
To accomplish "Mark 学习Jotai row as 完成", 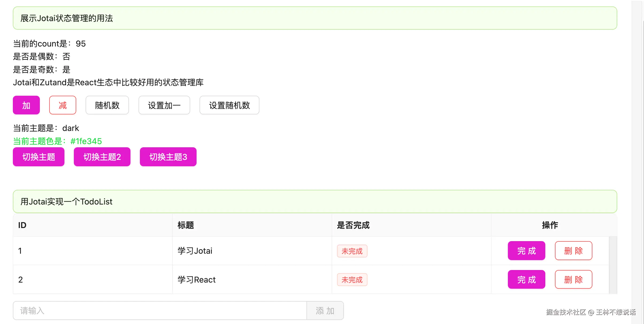I will click(526, 251).
